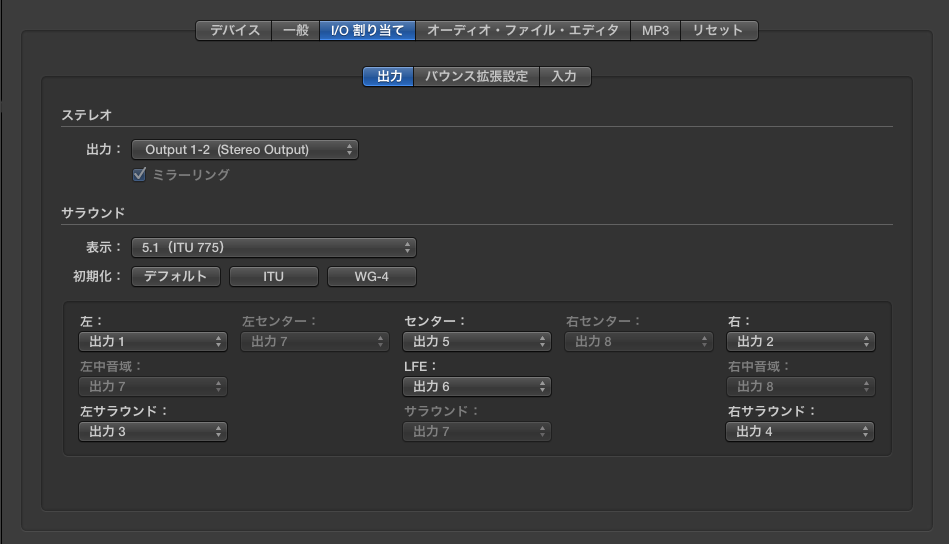949x544 pixels.
Task: Click the ITU initialize button
Action: click(274, 277)
